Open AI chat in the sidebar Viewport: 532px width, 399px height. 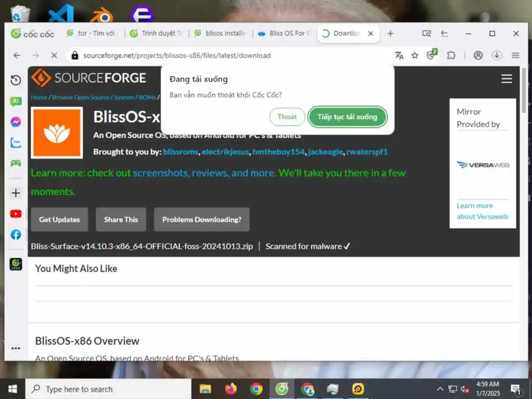[x=16, y=101]
